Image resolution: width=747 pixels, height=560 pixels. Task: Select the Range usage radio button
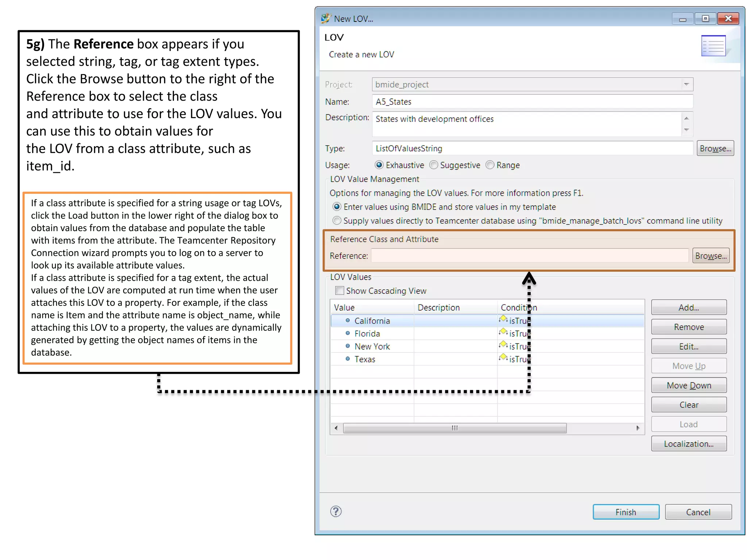(x=490, y=165)
